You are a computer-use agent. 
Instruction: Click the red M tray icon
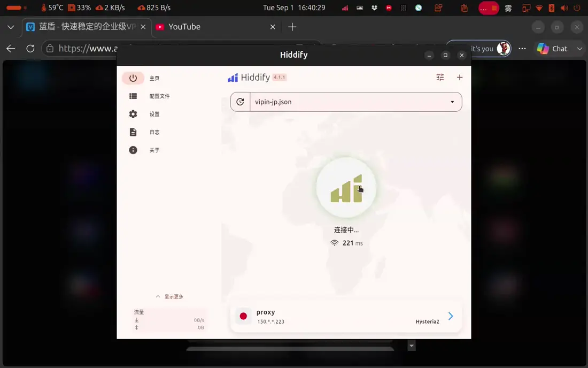coord(389,7)
